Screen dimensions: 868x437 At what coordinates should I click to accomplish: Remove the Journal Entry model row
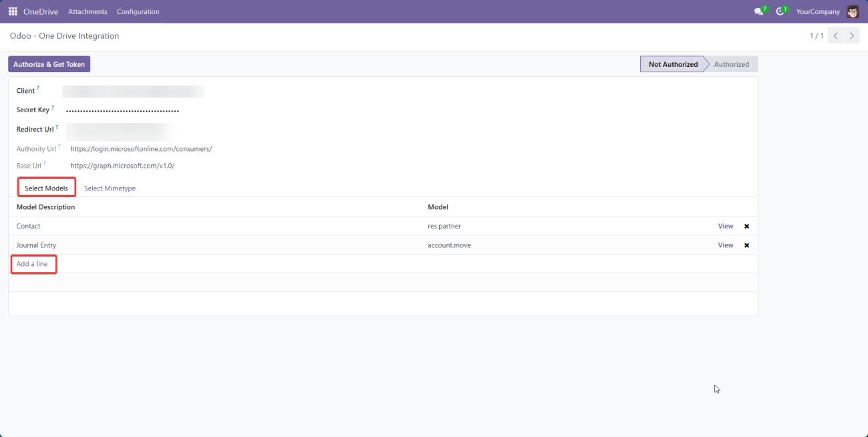point(746,245)
